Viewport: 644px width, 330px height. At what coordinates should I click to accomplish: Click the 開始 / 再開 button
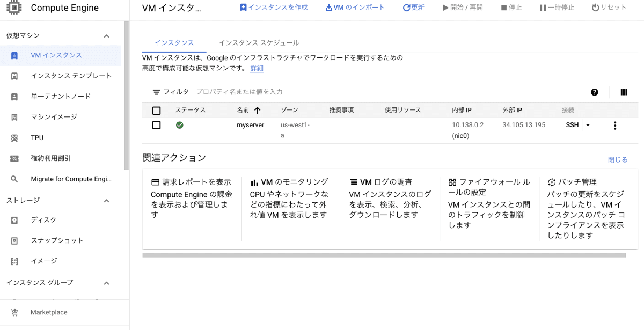(x=463, y=8)
